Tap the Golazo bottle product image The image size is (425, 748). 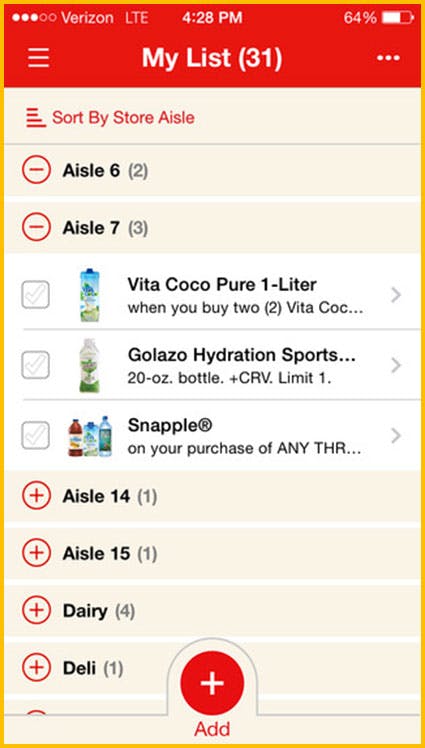[89, 365]
